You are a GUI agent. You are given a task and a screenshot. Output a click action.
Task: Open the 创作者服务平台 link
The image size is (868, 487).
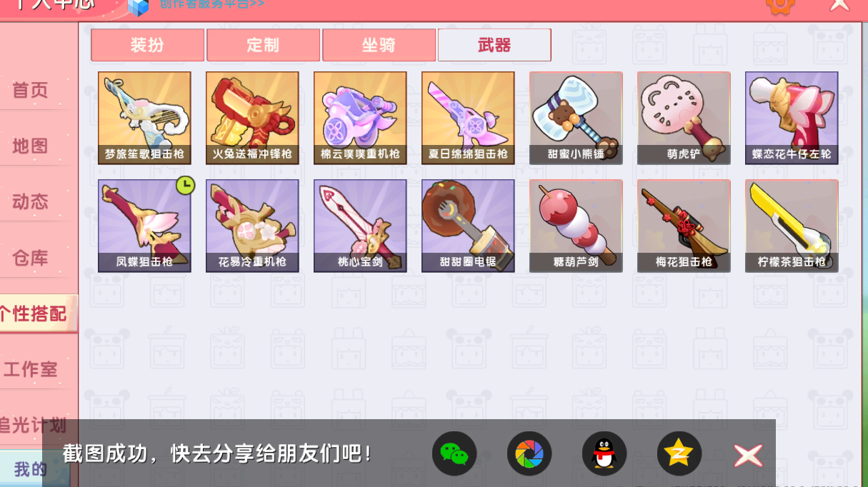pos(211,4)
